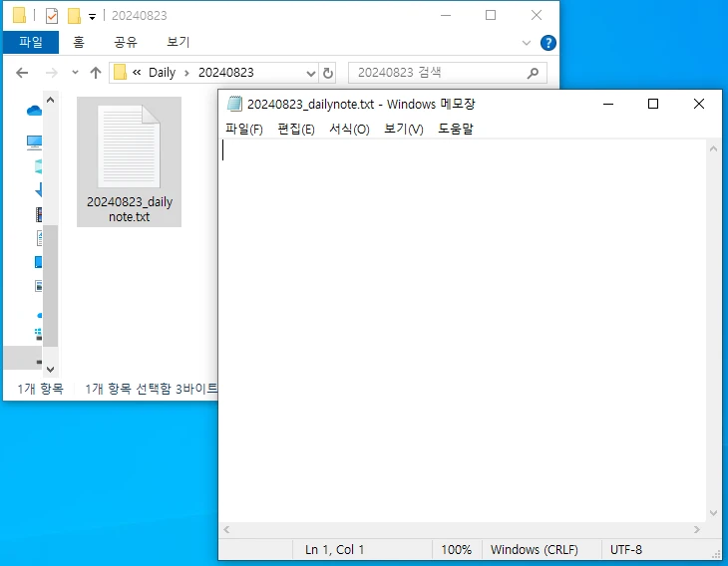The height and width of the screenshot is (566, 728).
Task: Open Notepad 편집(E) menu
Action: (296, 129)
